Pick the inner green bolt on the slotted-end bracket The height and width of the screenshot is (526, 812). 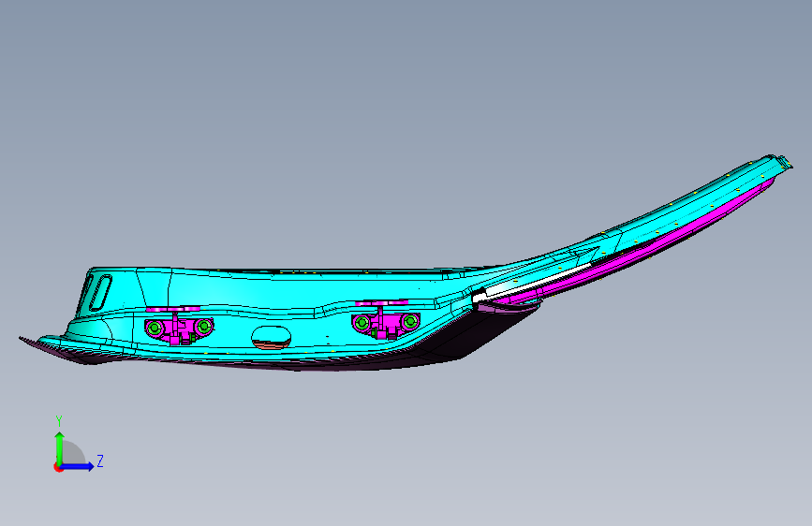(x=203, y=327)
